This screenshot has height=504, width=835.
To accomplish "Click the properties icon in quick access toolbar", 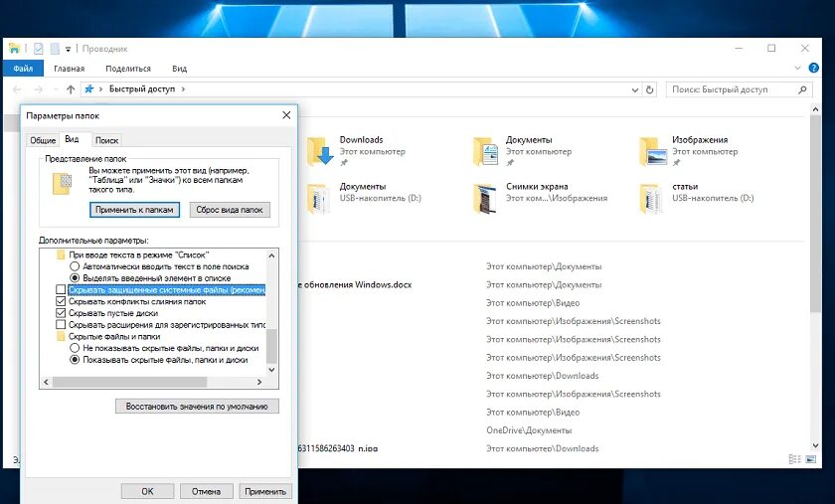I will coord(39,49).
